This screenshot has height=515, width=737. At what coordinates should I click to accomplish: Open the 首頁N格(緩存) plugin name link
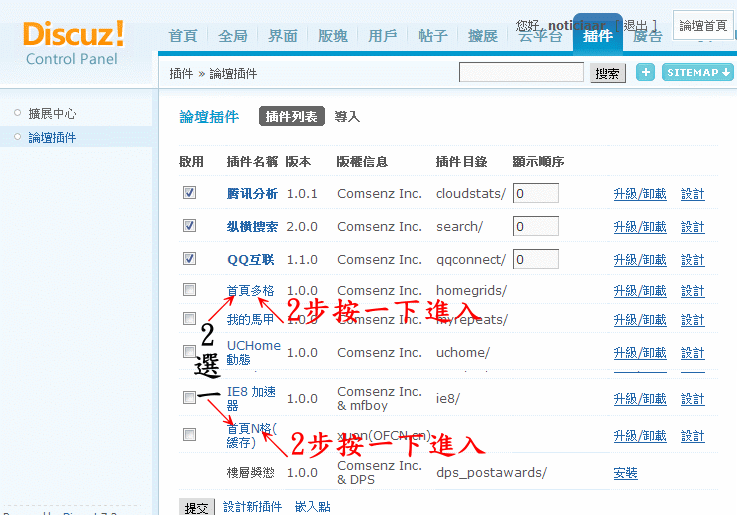pos(252,435)
